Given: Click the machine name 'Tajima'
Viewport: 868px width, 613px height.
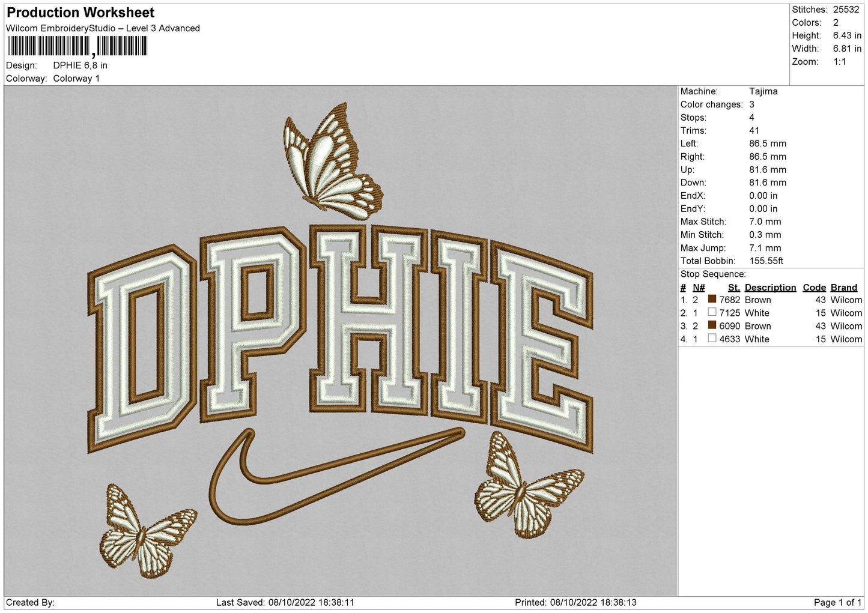Looking at the screenshot, I should point(763,91).
